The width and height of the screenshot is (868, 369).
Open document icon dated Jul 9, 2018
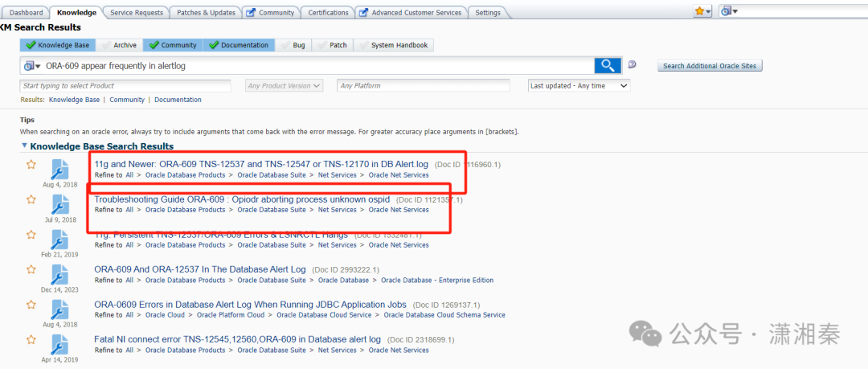point(59,204)
